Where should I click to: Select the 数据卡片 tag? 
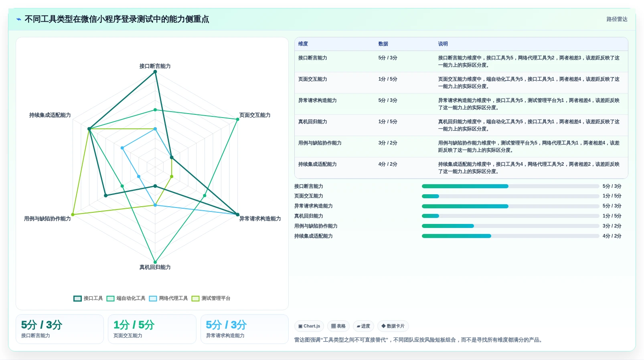393,326
